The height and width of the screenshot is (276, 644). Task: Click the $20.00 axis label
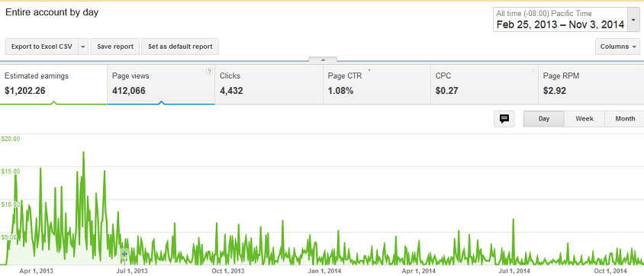click(x=11, y=139)
